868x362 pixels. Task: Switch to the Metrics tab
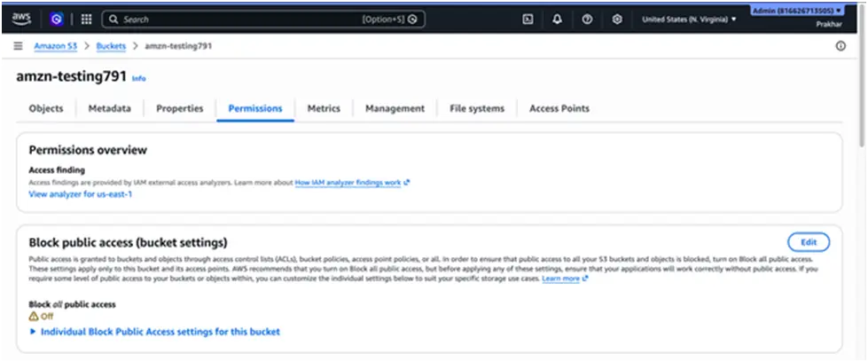[x=324, y=108]
